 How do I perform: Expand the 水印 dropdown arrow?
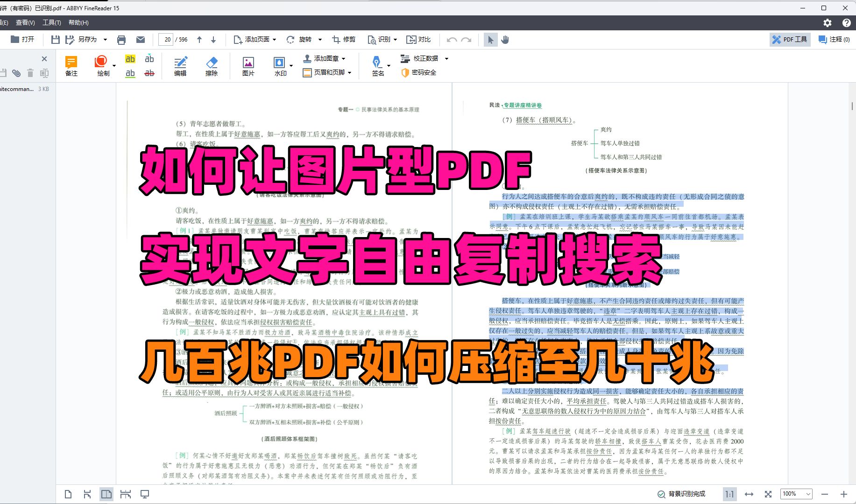pyautogui.click(x=291, y=65)
